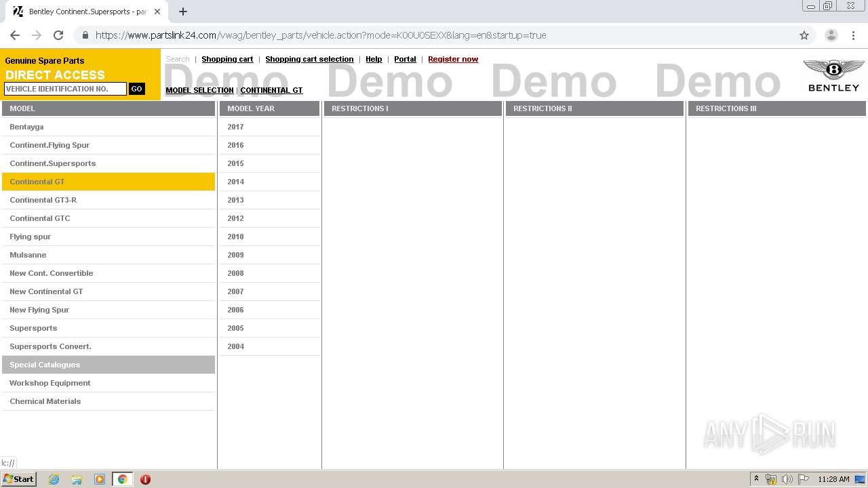Select the Continent.Flying Spur model

108,145
